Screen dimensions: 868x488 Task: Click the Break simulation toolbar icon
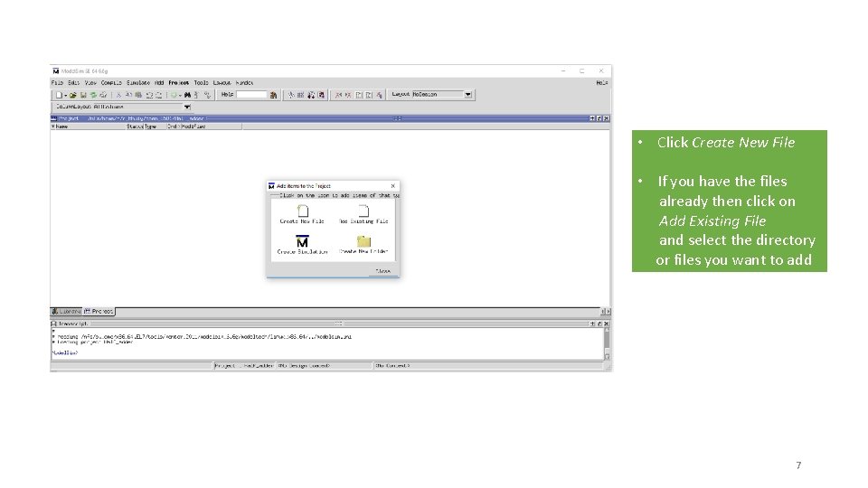point(321,95)
